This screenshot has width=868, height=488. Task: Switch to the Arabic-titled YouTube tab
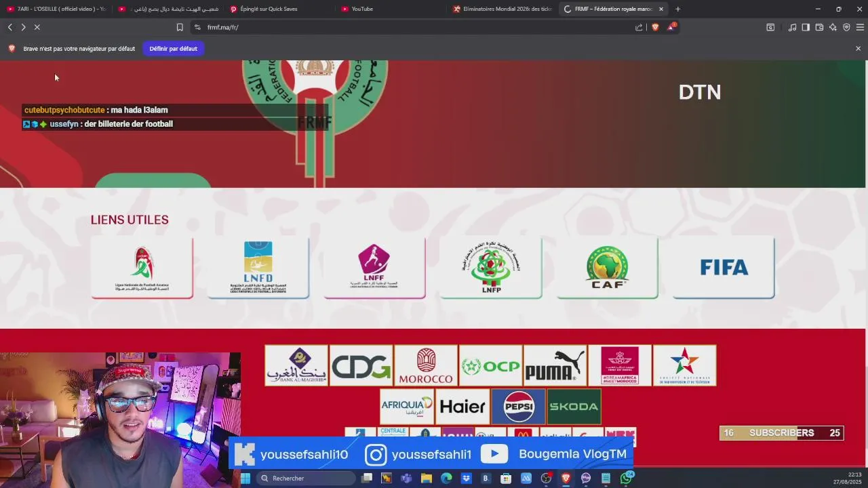168,9
